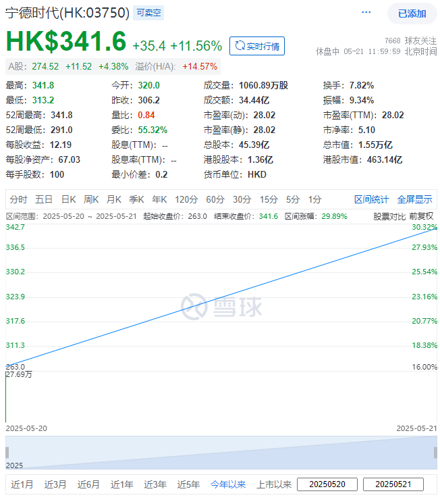Viewport: 440px width, 504px height.
Task: Select the 上市以来 range
Action: click(x=274, y=484)
